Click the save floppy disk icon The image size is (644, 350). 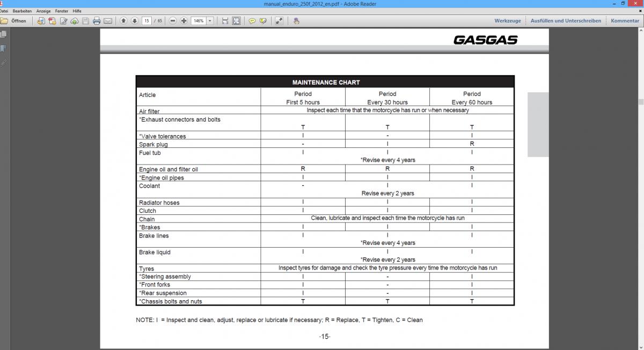point(85,21)
